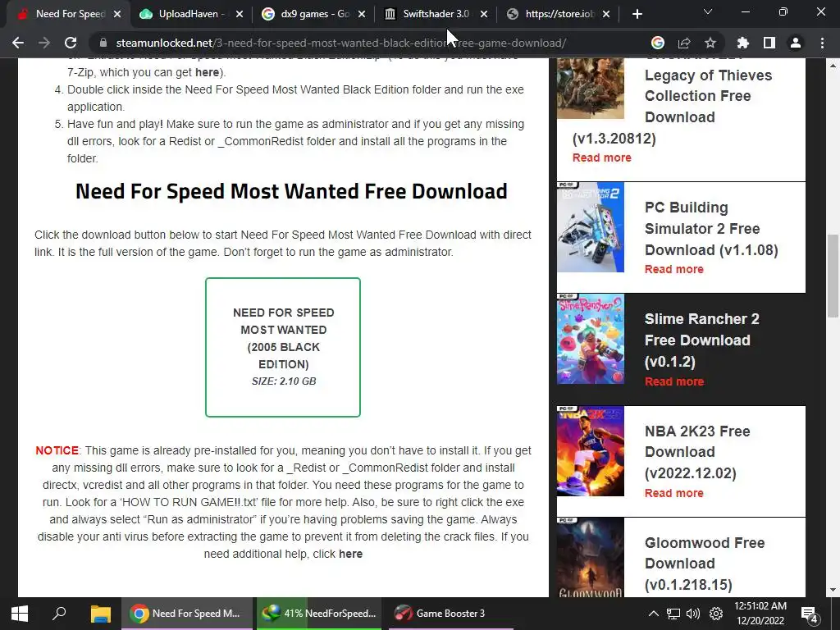This screenshot has width=840, height=630.
Task: Open volume control tray icon
Action: coord(692,614)
